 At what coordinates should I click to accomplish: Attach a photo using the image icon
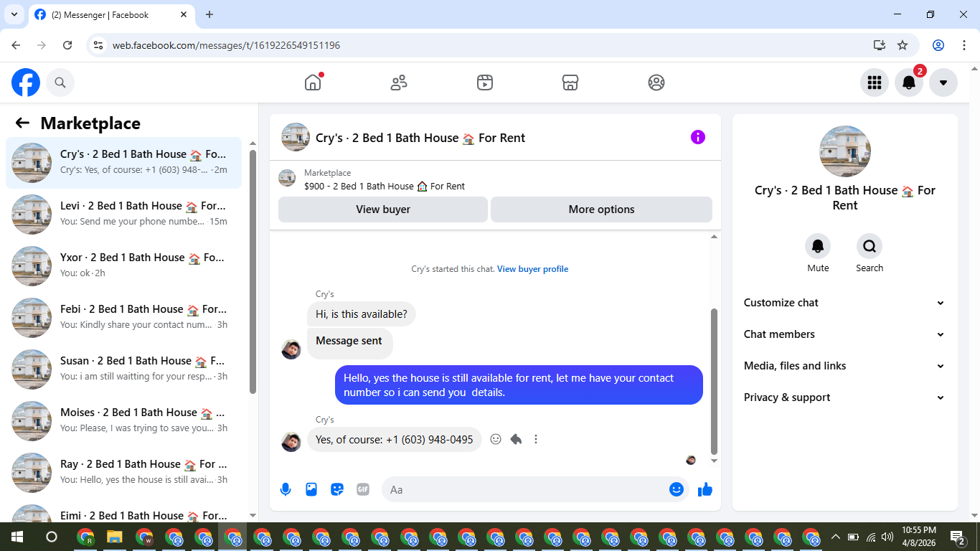311,489
